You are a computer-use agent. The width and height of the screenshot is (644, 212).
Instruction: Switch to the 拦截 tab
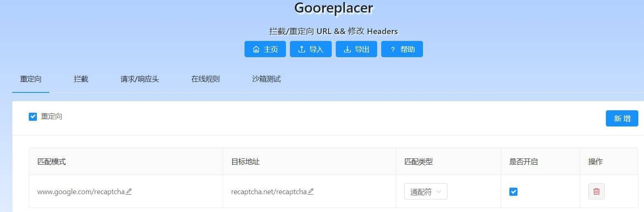coord(81,79)
